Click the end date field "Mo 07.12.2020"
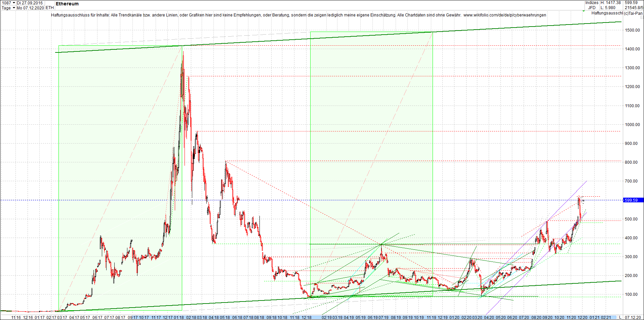The height and width of the screenshot is (320, 644). coord(30,8)
